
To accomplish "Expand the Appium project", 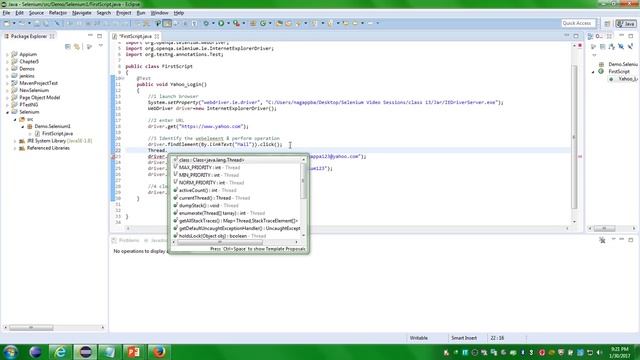I will pos(7,54).
